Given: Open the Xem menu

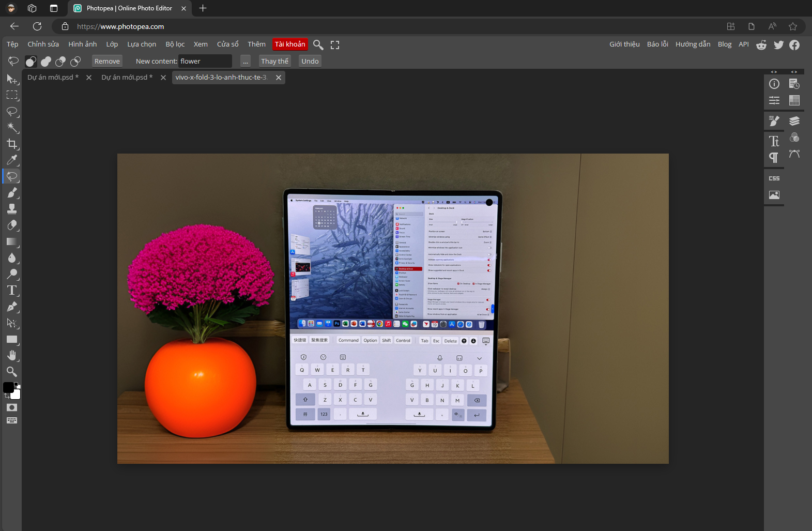Looking at the screenshot, I should click(201, 44).
